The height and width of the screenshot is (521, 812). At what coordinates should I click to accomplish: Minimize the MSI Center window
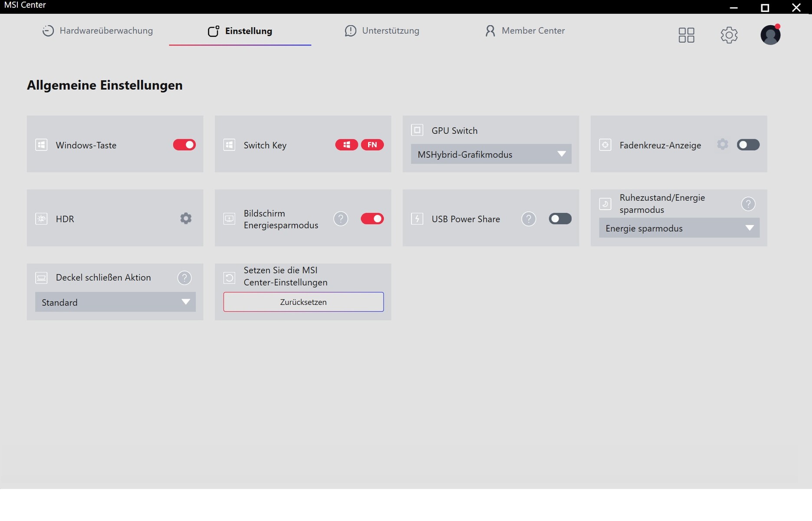[733, 7]
